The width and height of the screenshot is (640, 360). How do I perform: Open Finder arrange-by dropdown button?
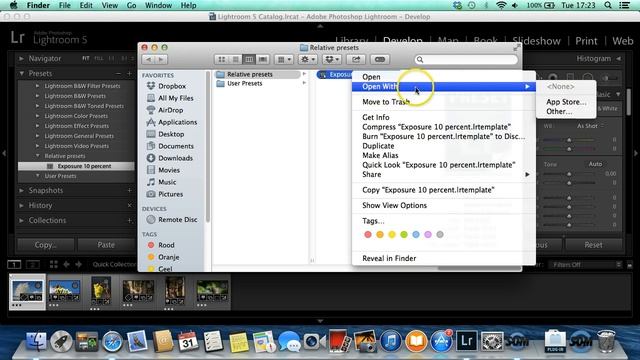coord(284,60)
